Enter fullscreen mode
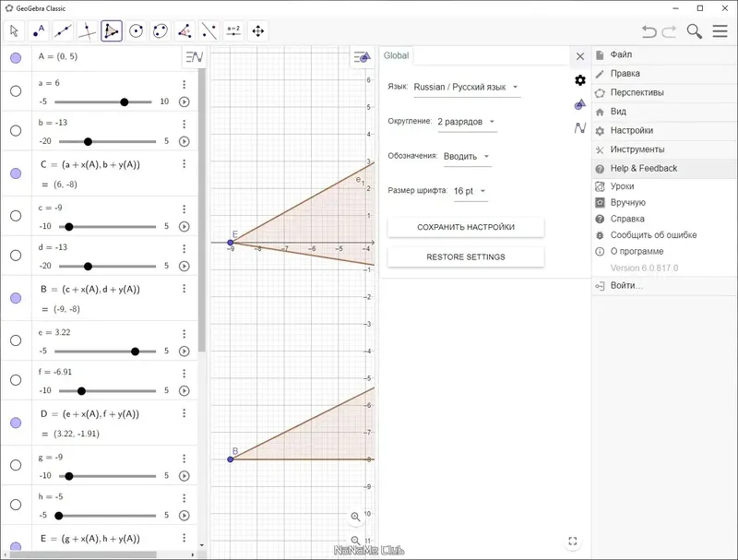This screenshot has width=738, height=560. tap(573, 542)
